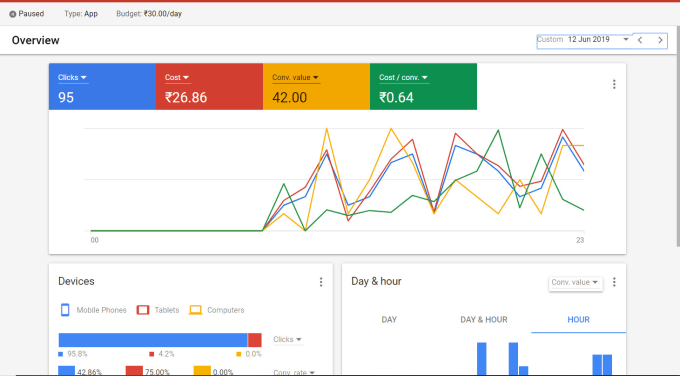Open the Custom 12 Jun 2019 date picker

click(583, 40)
